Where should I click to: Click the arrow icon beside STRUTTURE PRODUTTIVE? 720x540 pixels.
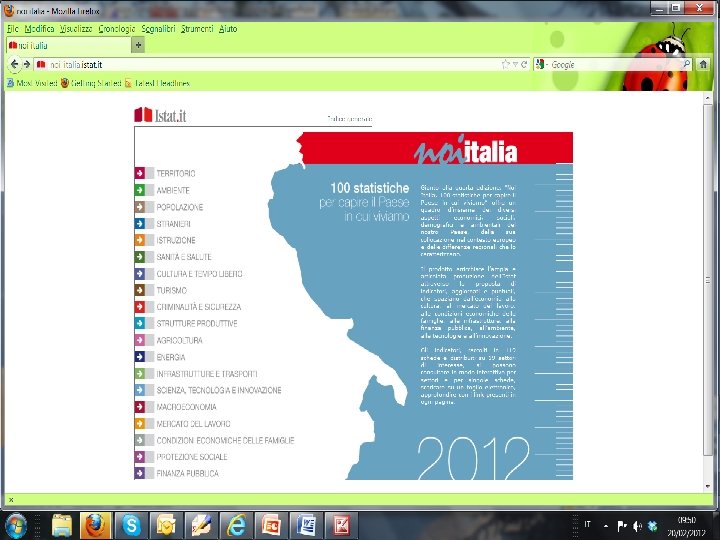140,323
